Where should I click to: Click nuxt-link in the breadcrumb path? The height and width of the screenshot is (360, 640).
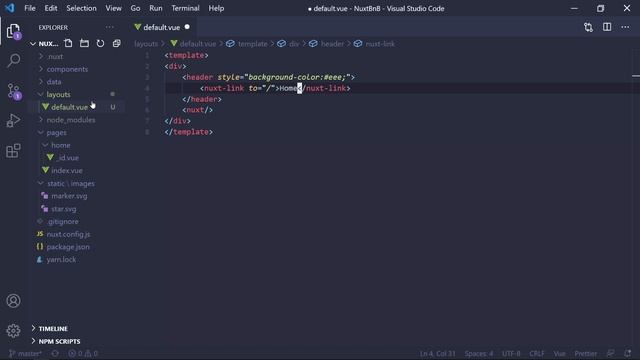(380, 44)
